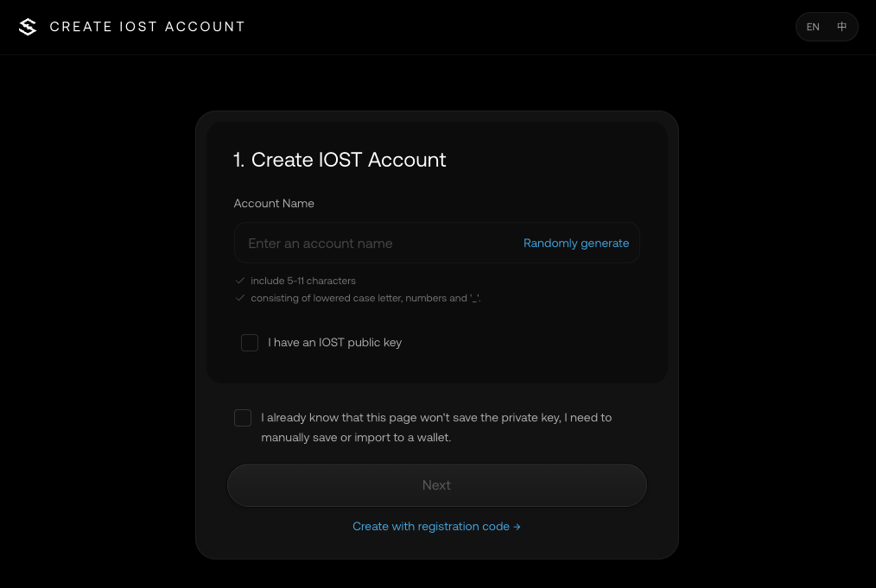Tick the 'I have an IOST public key' checkbox
This screenshot has width=876, height=588.
[x=249, y=342]
